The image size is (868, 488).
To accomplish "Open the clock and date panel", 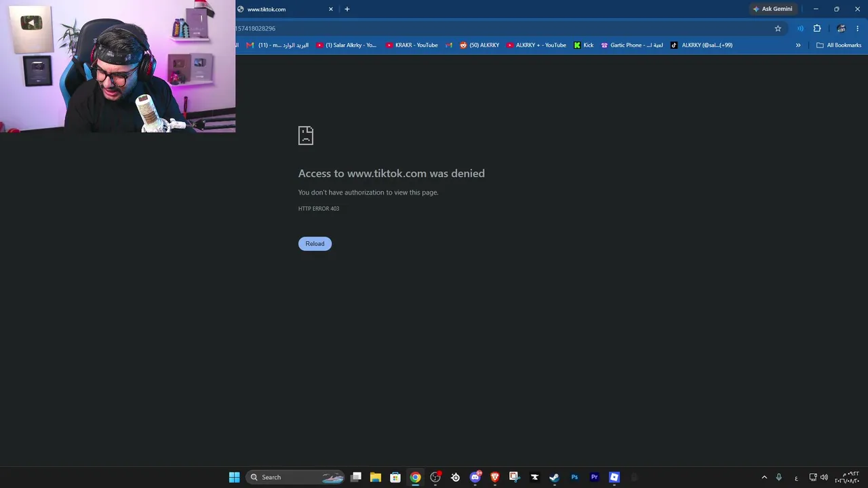I will click(848, 477).
